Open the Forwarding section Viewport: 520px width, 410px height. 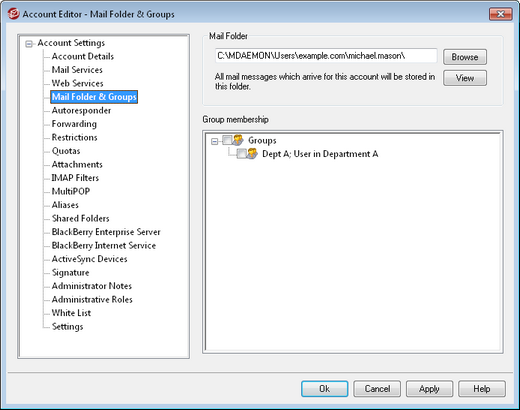[74, 124]
